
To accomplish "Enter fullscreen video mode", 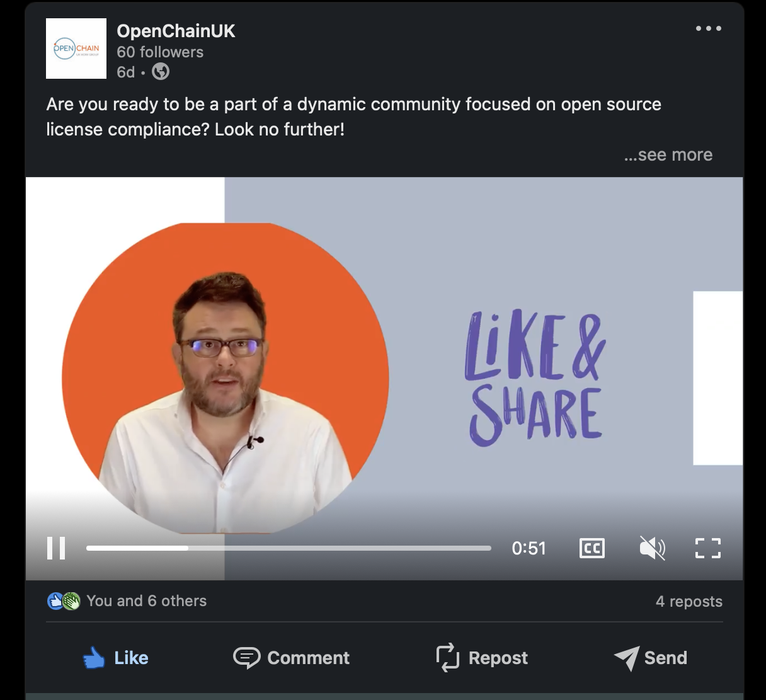I will tap(708, 548).
